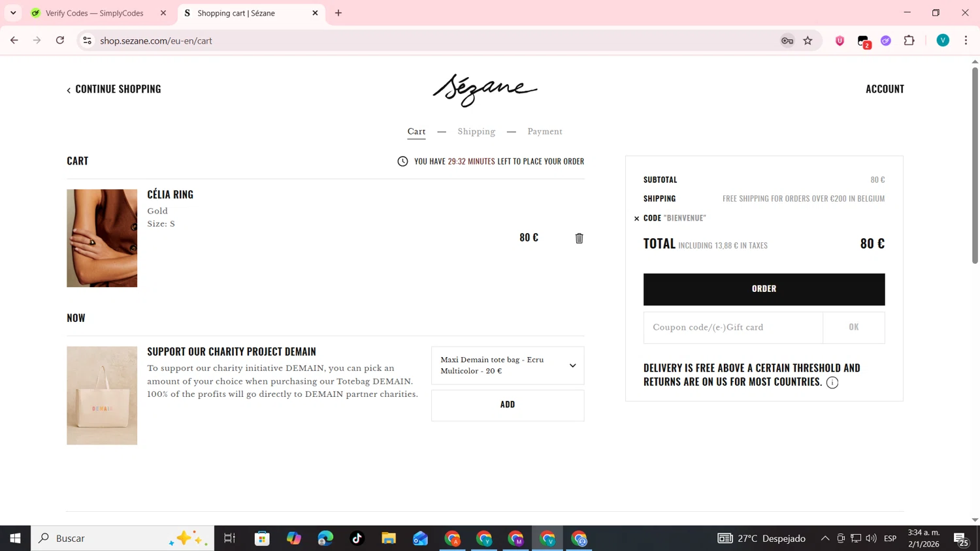Open the purple round extension icon
The height and width of the screenshot is (551, 980).
(886, 40)
